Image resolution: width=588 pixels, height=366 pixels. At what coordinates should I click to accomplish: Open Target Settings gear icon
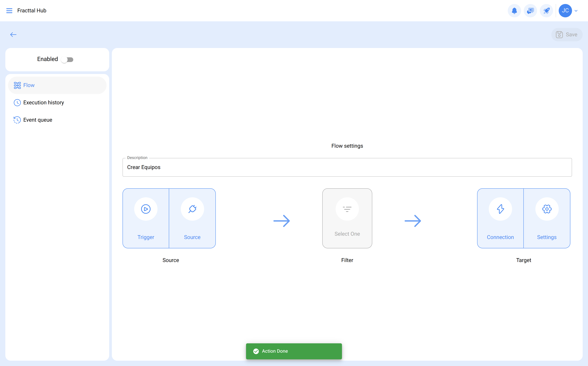pos(547,209)
